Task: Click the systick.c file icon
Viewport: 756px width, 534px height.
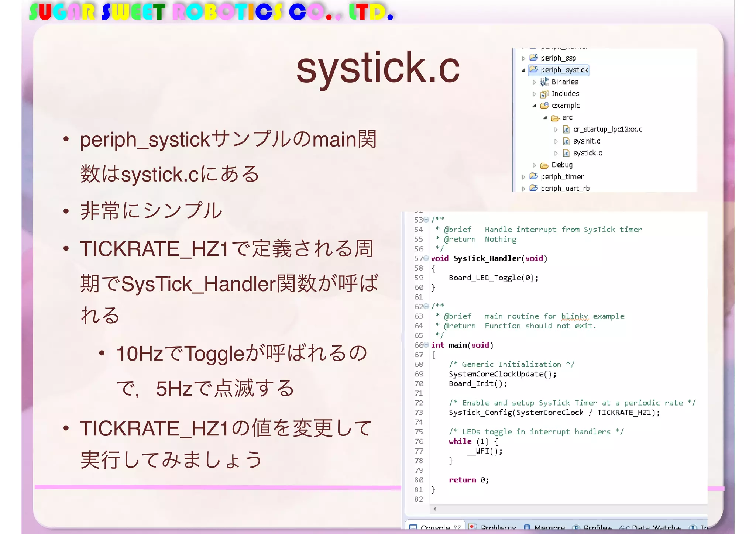Action: 566,153
